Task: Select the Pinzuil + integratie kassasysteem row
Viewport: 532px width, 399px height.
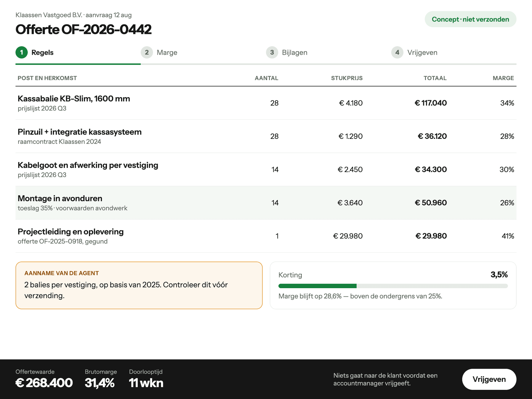Action: (x=266, y=136)
